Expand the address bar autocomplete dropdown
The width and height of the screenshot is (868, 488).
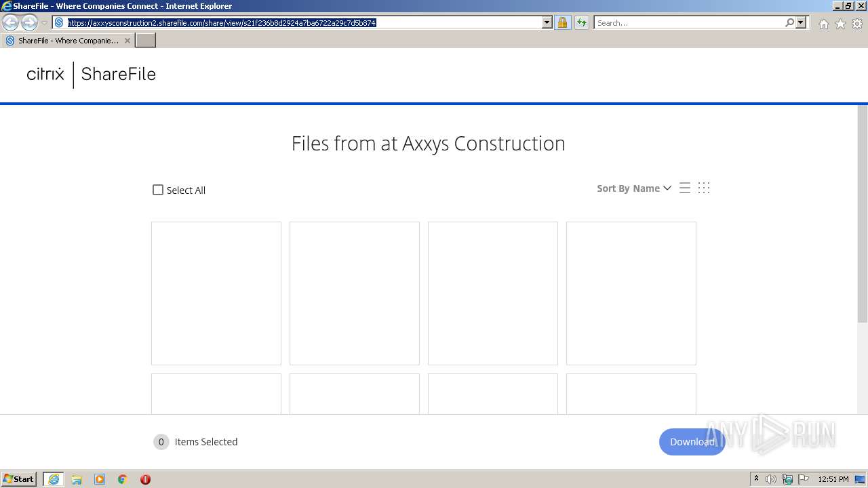547,23
